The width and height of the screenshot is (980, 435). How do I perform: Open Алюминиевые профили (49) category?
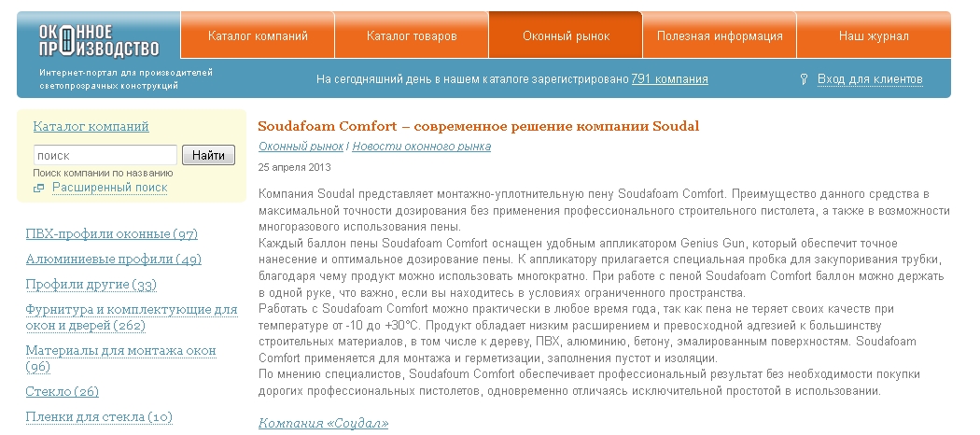[x=114, y=259]
